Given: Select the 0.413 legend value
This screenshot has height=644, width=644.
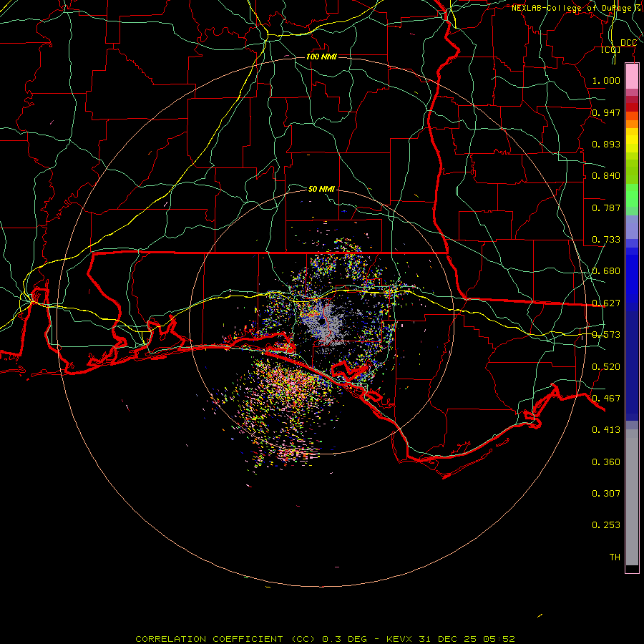Looking at the screenshot, I should (606, 430).
